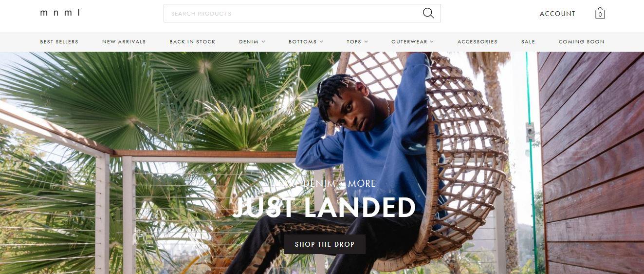Screen dimensions: 644x274
Task: Expand the Denim dropdown menu
Action: (x=252, y=42)
